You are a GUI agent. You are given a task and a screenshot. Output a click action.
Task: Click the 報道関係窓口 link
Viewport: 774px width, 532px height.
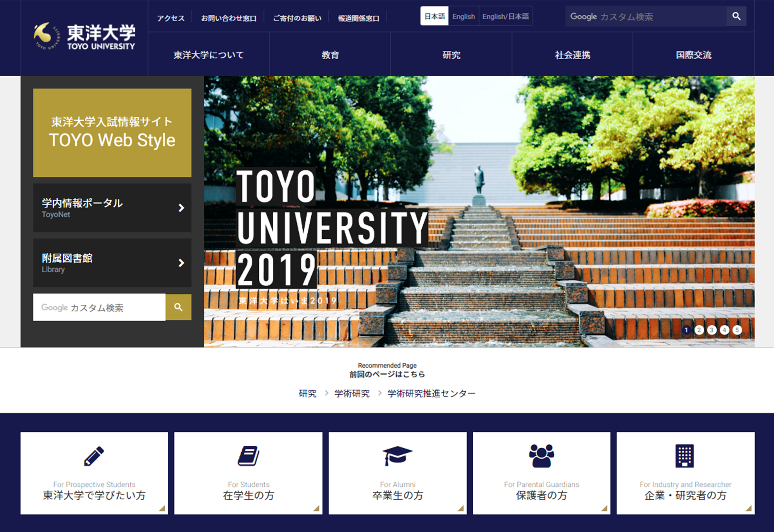[x=358, y=18]
